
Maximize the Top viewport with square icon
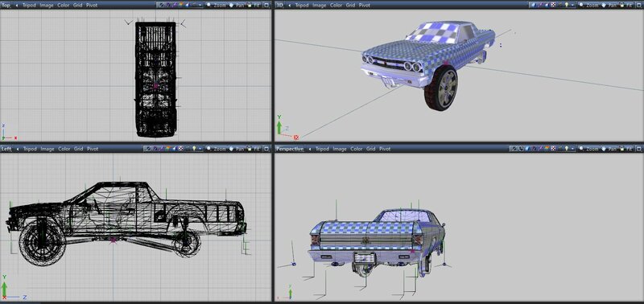266,6
